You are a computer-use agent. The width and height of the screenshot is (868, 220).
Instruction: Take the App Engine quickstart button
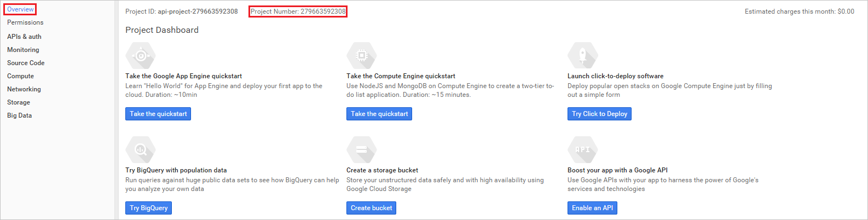click(158, 114)
